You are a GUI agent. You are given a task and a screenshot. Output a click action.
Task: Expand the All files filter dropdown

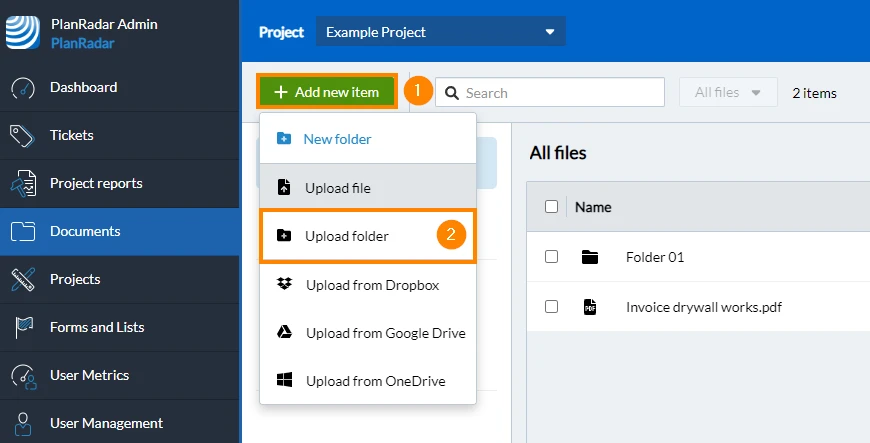[x=728, y=92]
